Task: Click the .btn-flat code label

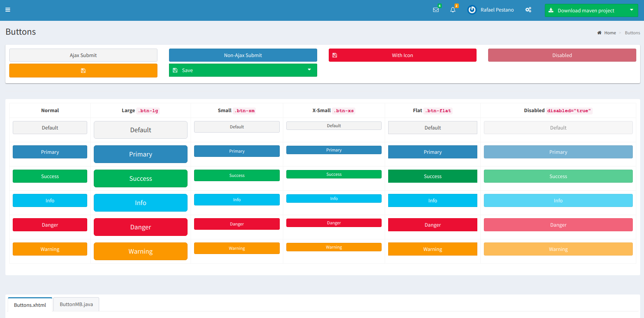Action: point(438,111)
